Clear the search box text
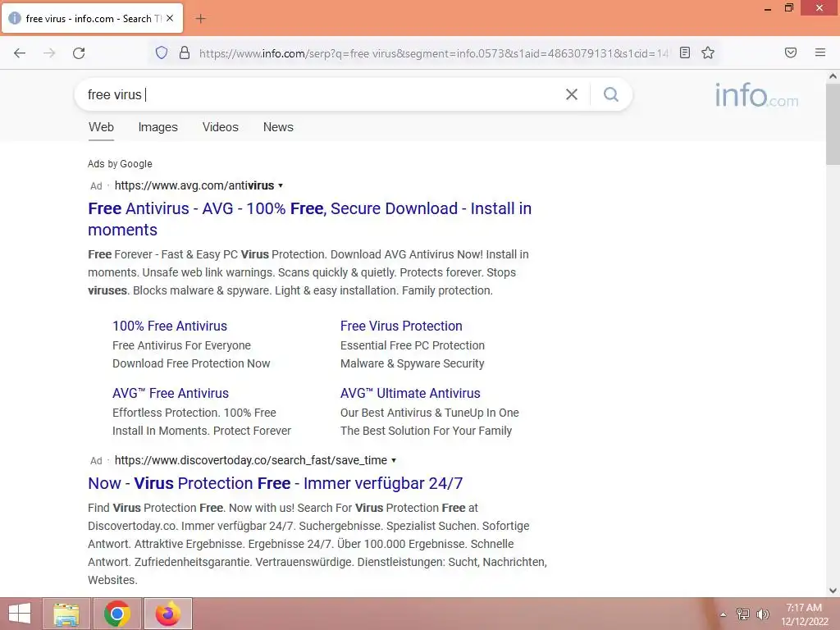This screenshot has width=840, height=630. tap(572, 95)
